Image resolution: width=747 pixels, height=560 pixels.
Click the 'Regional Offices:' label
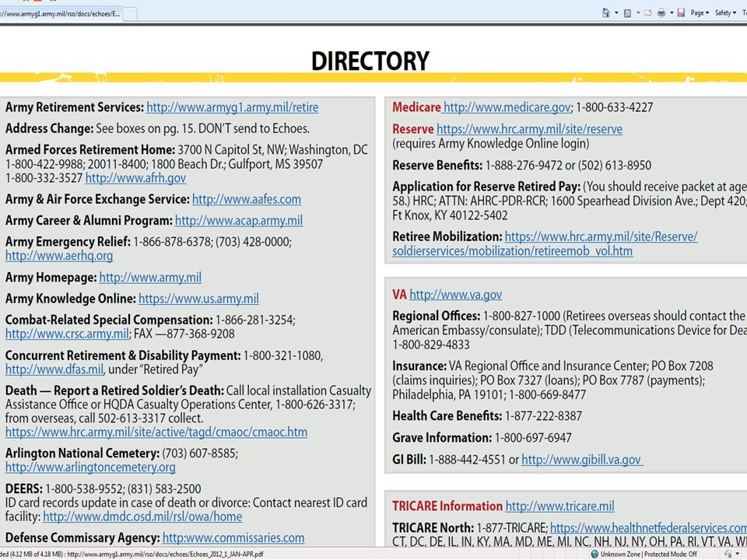click(436, 316)
